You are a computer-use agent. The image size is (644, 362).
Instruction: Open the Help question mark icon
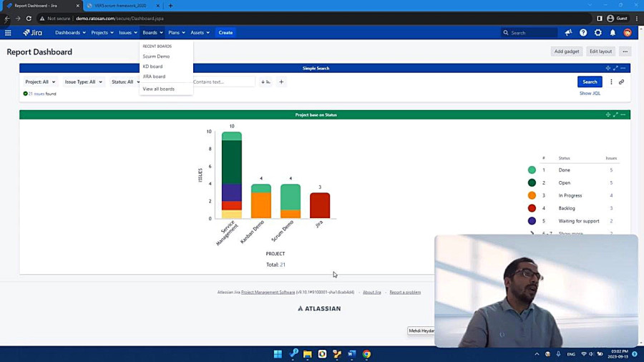[583, 33]
